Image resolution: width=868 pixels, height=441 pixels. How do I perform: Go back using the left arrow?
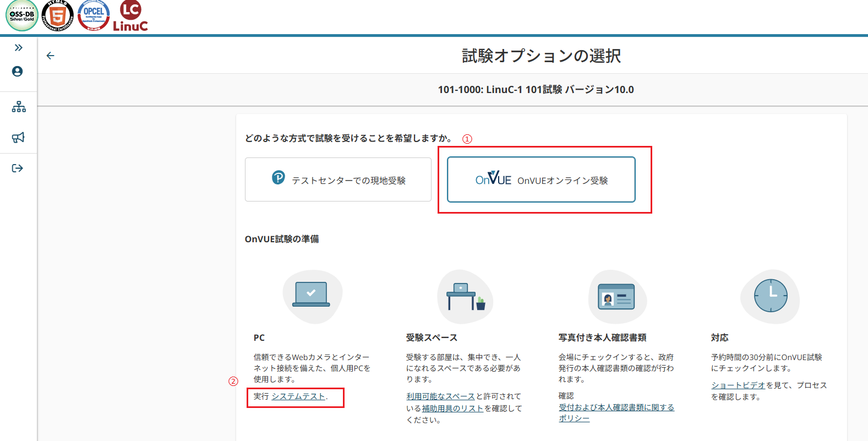[x=51, y=56]
